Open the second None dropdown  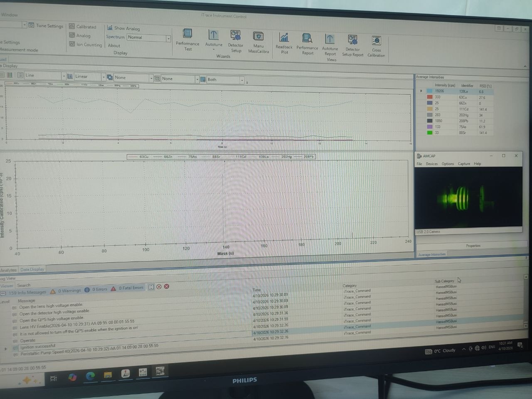(x=180, y=79)
